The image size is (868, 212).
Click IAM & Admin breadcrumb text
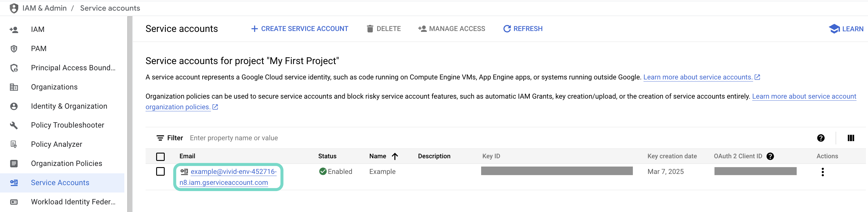[44, 8]
